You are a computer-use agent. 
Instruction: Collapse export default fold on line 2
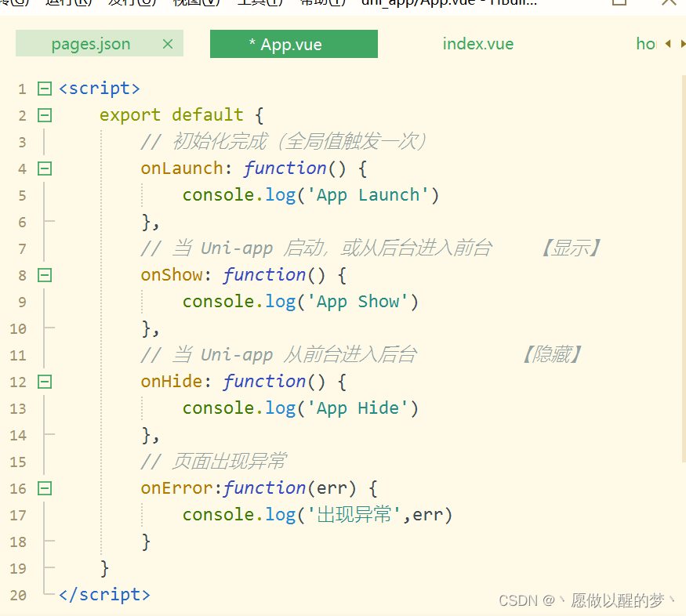tap(45, 115)
